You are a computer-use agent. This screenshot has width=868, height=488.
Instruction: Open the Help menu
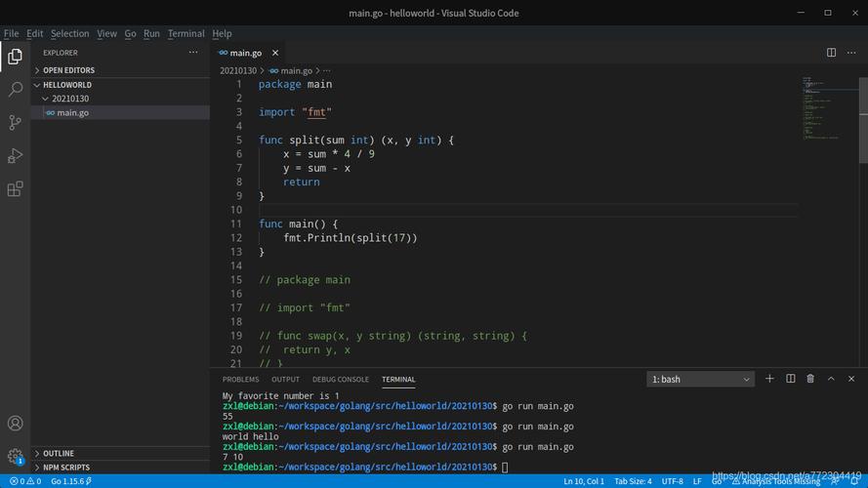click(222, 34)
